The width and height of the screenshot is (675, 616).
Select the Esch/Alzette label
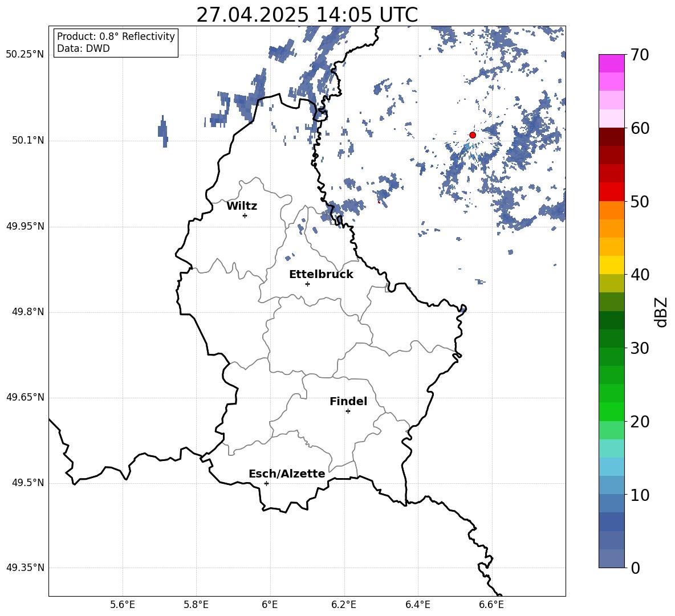tap(287, 474)
